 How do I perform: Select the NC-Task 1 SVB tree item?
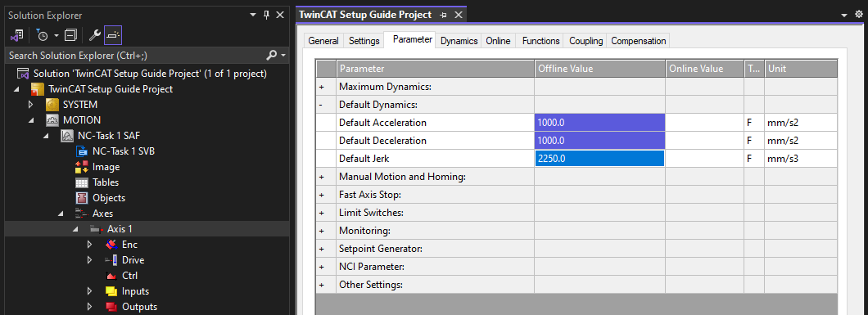124,151
